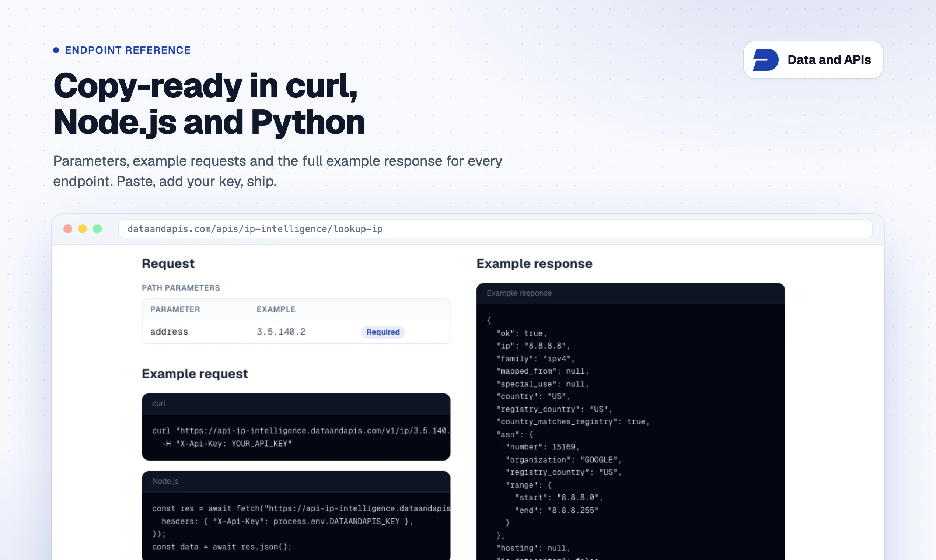Click the "special_use": null line
936x560 pixels.
(543, 384)
